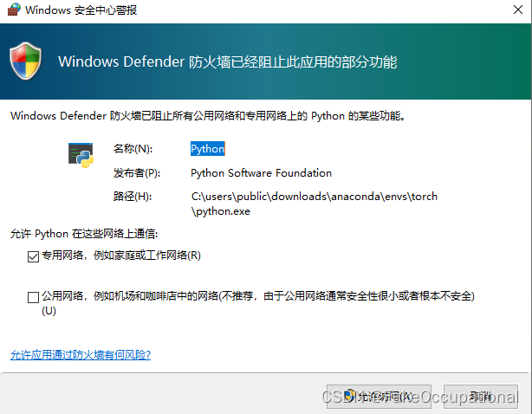The height and width of the screenshot is (414, 532).
Task: Click the banner heading about the firewall blocking
Action: (228, 62)
